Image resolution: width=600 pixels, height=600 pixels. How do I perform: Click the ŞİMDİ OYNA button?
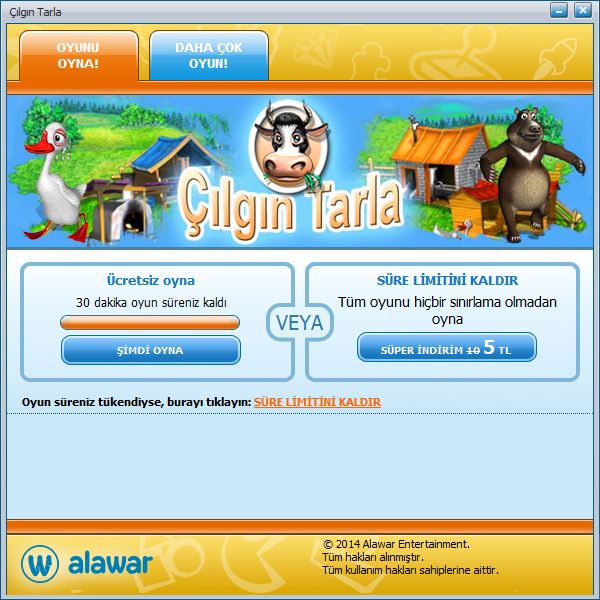(151, 350)
